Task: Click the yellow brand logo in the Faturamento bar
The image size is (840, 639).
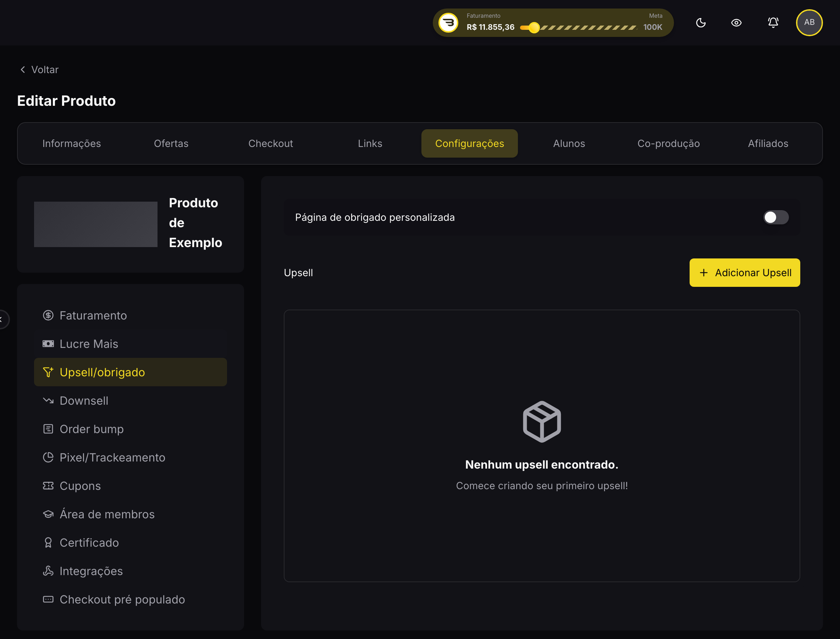Action: pyautogui.click(x=448, y=23)
